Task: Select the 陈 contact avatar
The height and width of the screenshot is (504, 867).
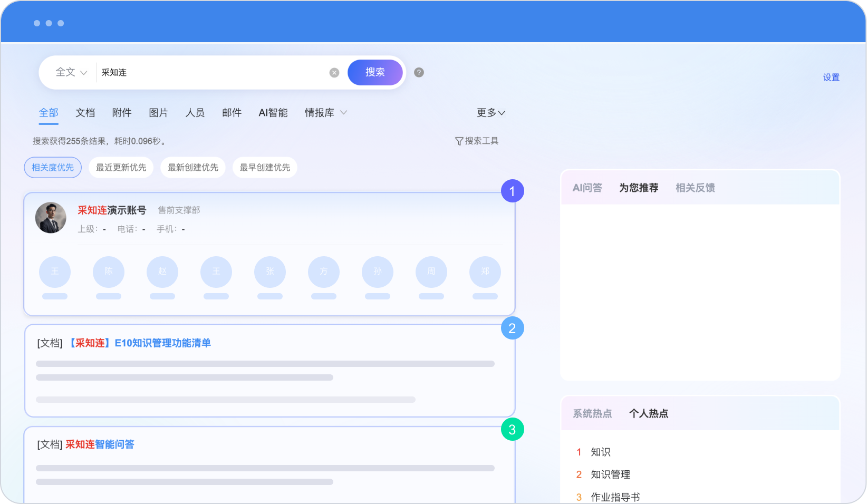Action: [x=109, y=272]
